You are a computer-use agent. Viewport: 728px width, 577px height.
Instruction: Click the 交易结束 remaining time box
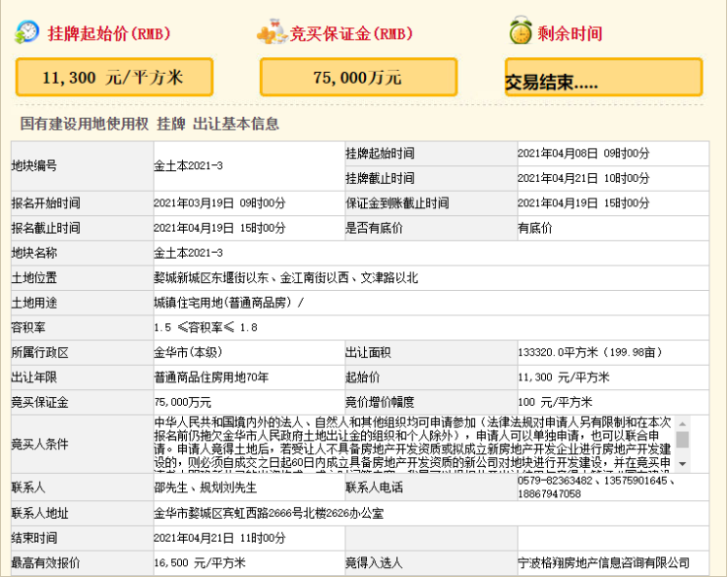coord(603,78)
